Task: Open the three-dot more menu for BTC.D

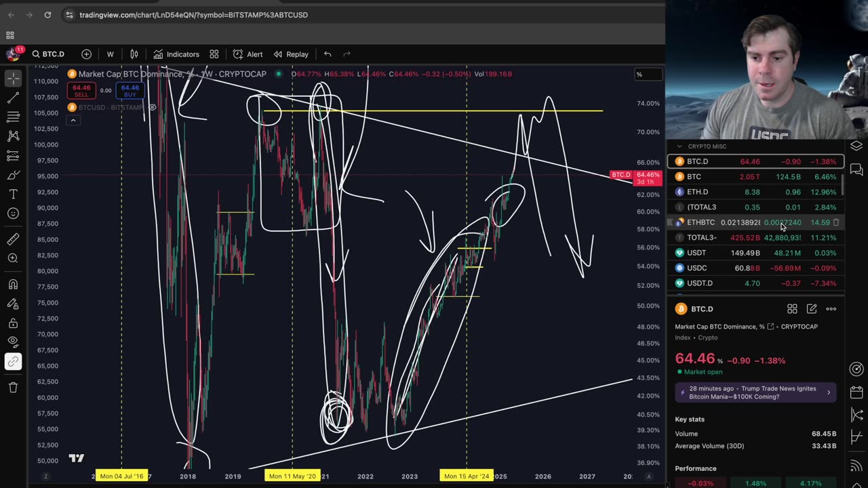Action: click(x=831, y=309)
